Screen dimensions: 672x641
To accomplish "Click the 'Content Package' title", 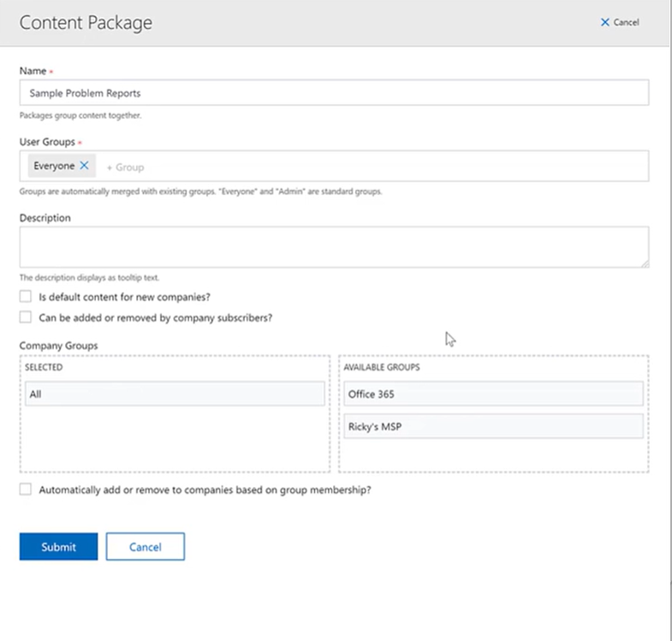I will click(x=86, y=23).
